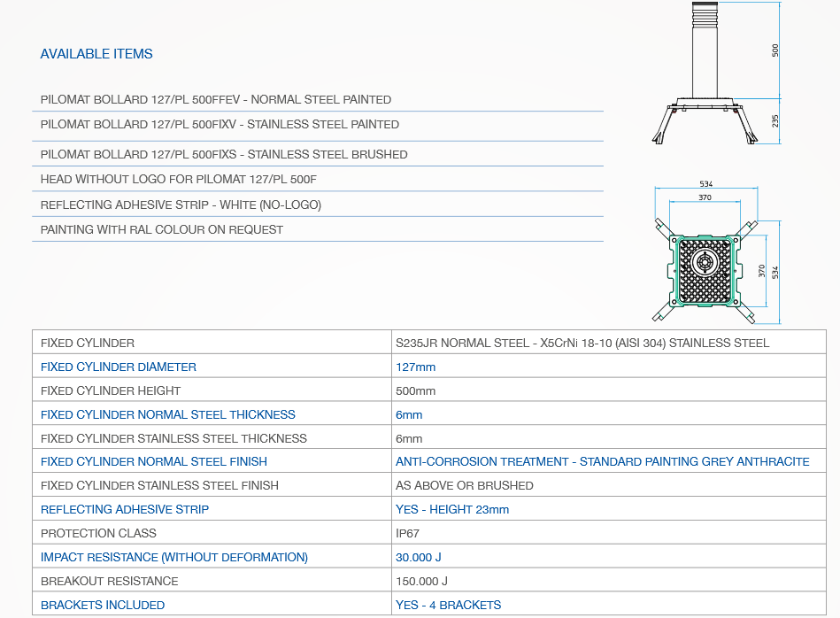Click IMPACT RESISTANCE (WITHOUT DEFORMATION) label

pos(174,557)
